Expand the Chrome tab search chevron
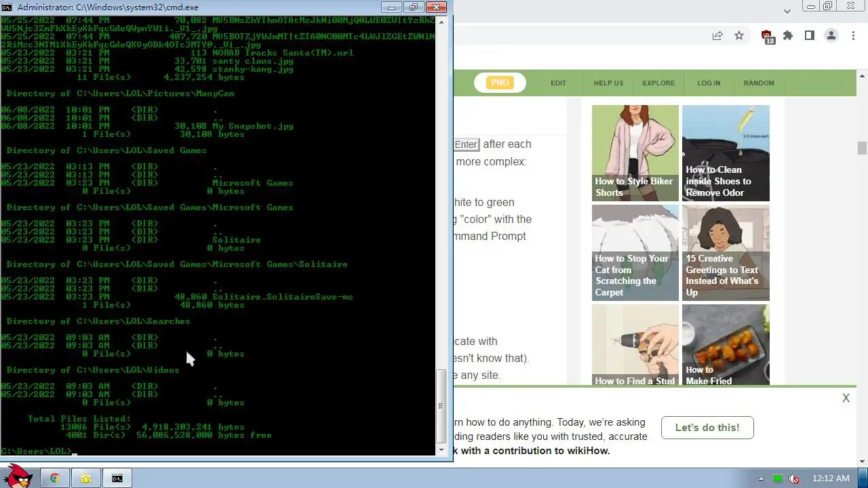This screenshot has width=868, height=488. (787, 12)
